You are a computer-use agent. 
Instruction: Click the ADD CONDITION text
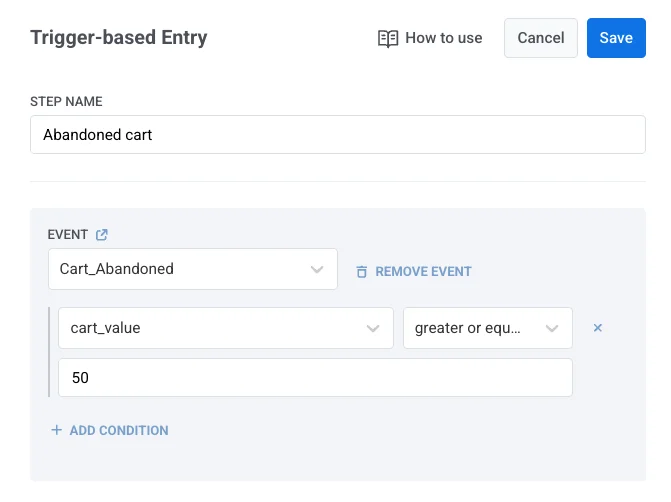click(x=119, y=430)
